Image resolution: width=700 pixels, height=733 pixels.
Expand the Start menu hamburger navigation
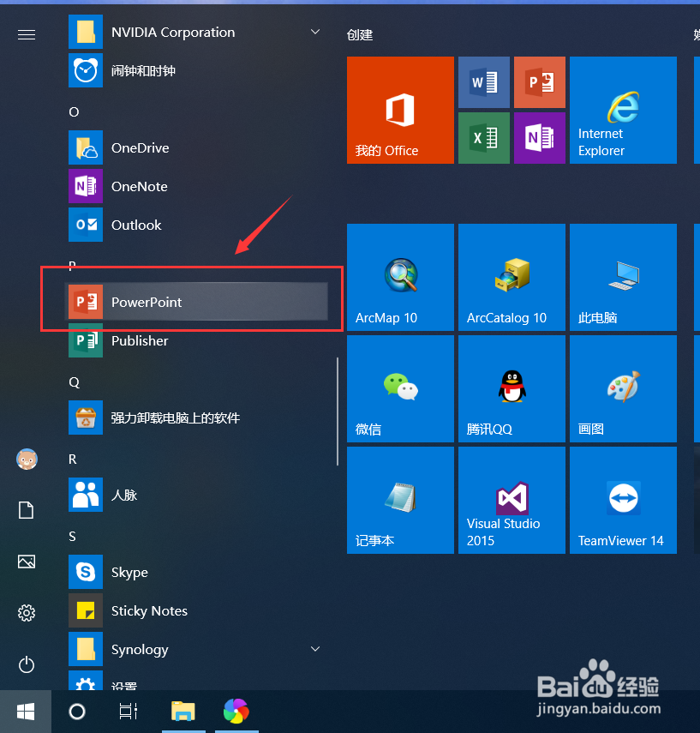(x=27, y=34)
